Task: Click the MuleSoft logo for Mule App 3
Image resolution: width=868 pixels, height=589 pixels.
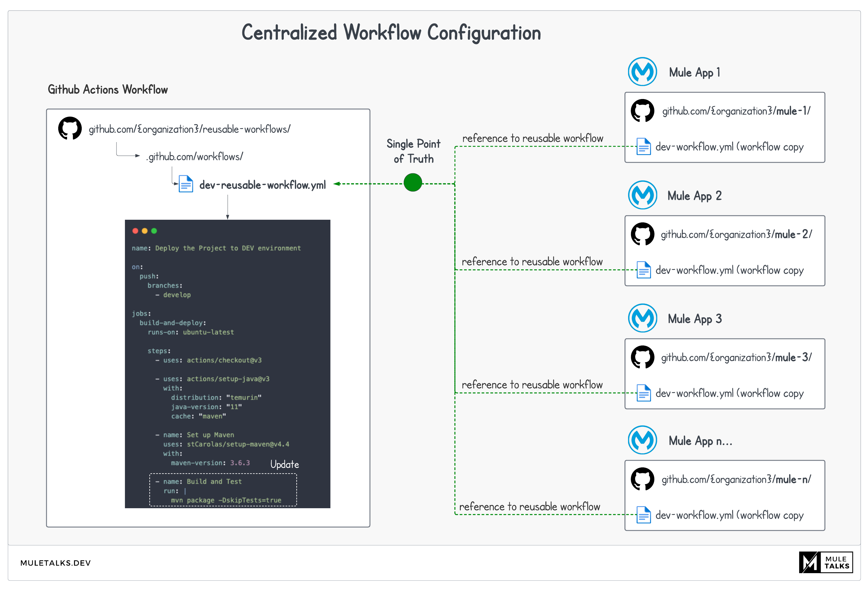Action: click(642, 318)
